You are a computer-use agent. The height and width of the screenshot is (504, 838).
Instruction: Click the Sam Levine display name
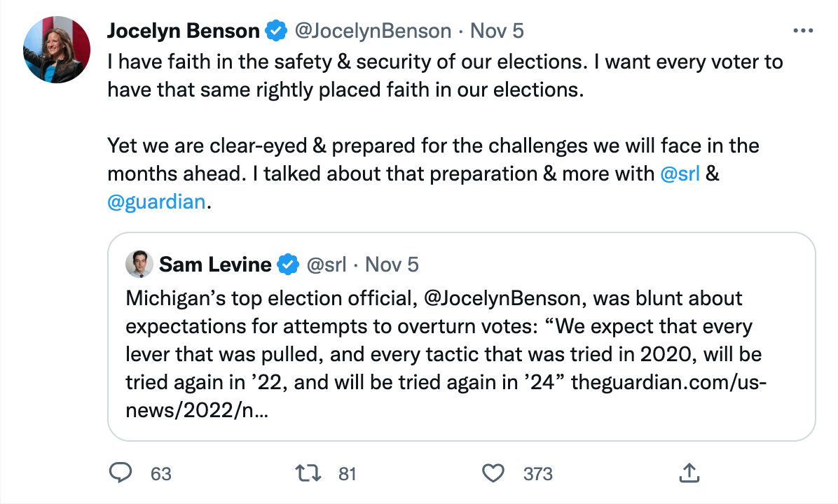pos(215,265)
